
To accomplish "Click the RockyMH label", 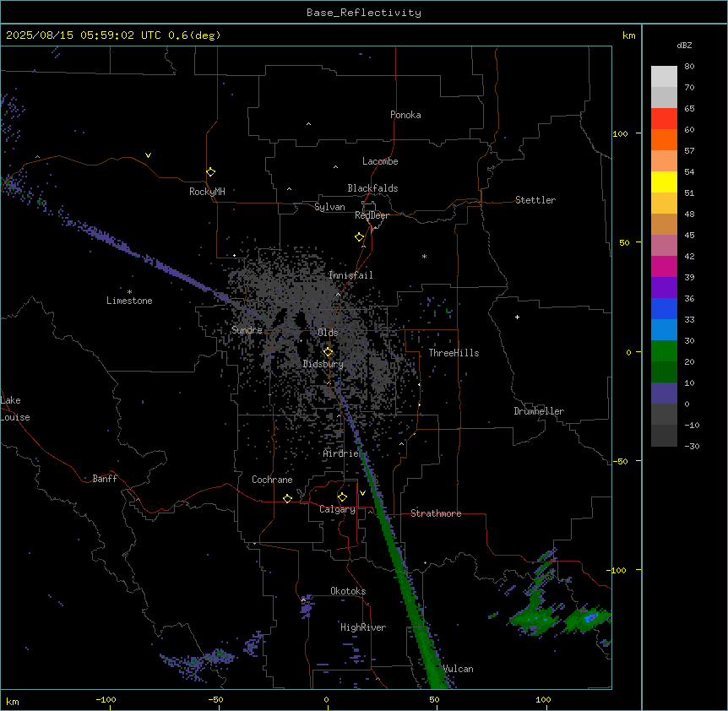I will pyautogui.click(x=207, y=191).
